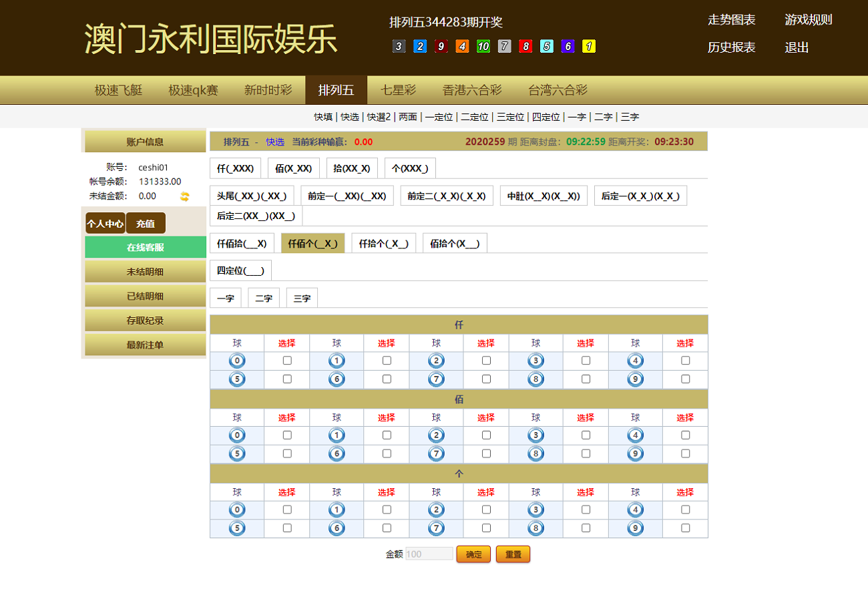The height and width of the screenshot is (591, 868).
Task: Click ball 9 icon in 个 section
Action: pyautogui.click(x=635, y=528)
